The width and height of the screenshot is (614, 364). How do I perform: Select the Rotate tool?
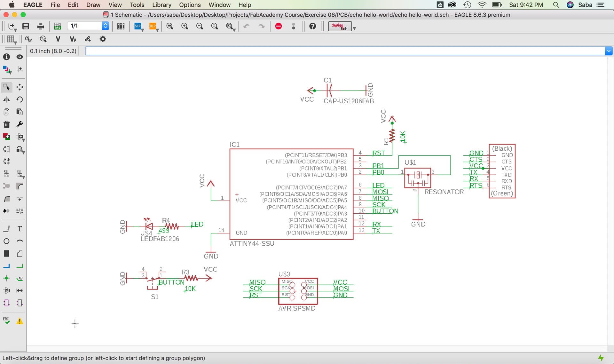coord(20,99)
